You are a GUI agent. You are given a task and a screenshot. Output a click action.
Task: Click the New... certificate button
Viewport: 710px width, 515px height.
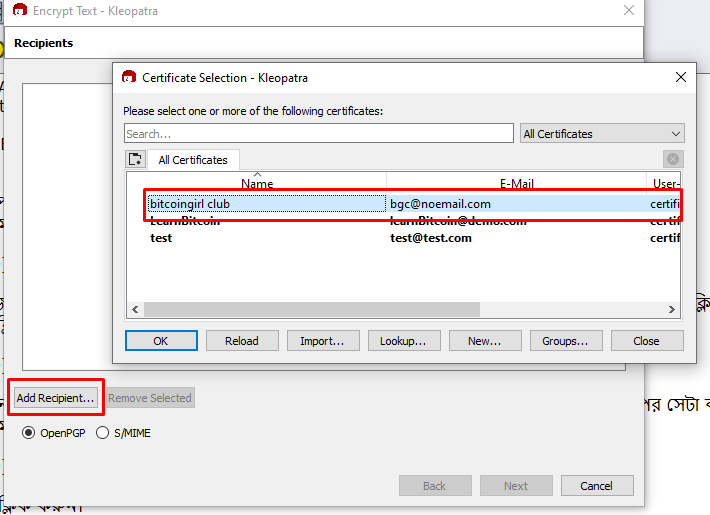[x=485, y=341]
